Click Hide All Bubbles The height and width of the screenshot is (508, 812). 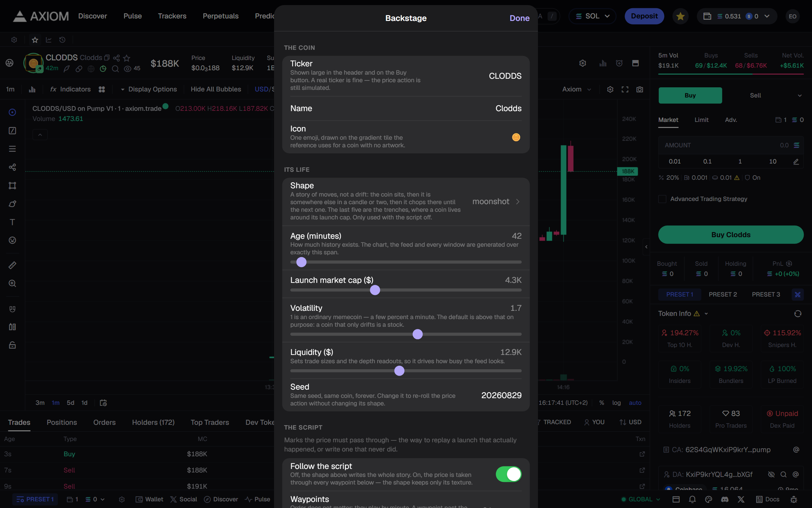216,89
